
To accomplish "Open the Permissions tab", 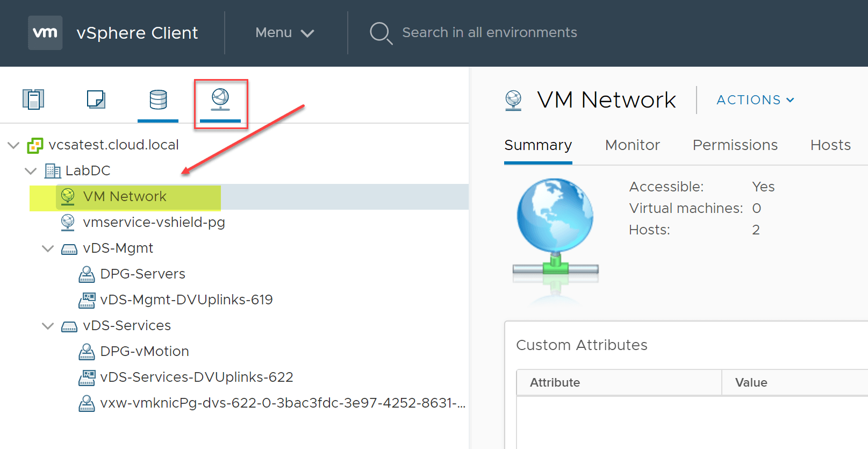I will coord(735,145).
